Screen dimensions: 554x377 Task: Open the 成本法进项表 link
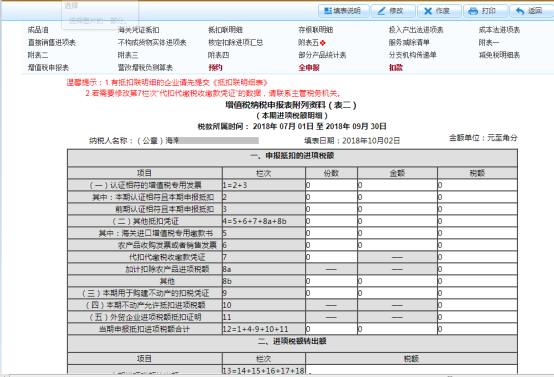coord(499,30)
